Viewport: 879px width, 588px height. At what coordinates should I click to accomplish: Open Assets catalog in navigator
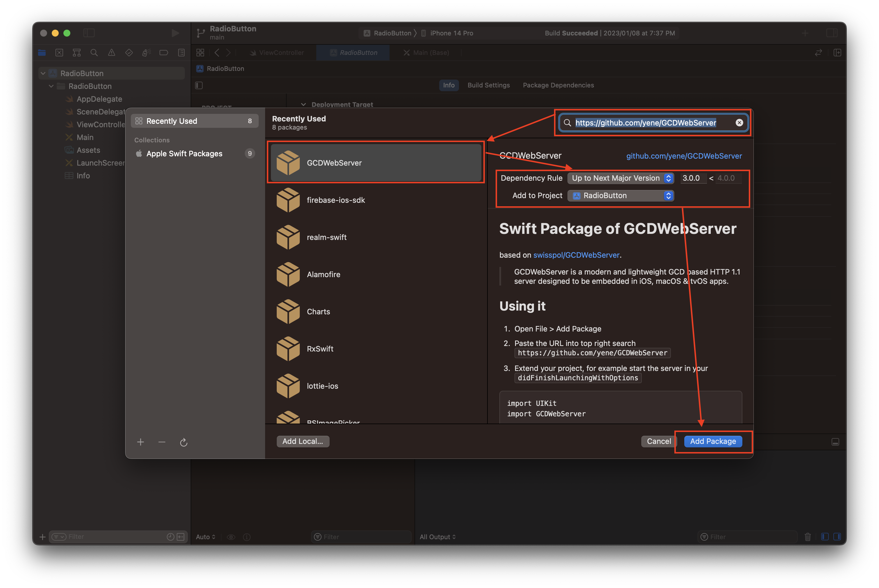pos(89,150)
